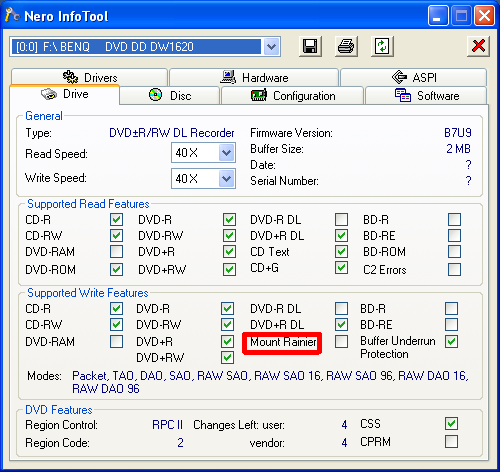Click firmware version value B7U9
The height and width of the screenshot is (472, 500).
pos(458,133)
